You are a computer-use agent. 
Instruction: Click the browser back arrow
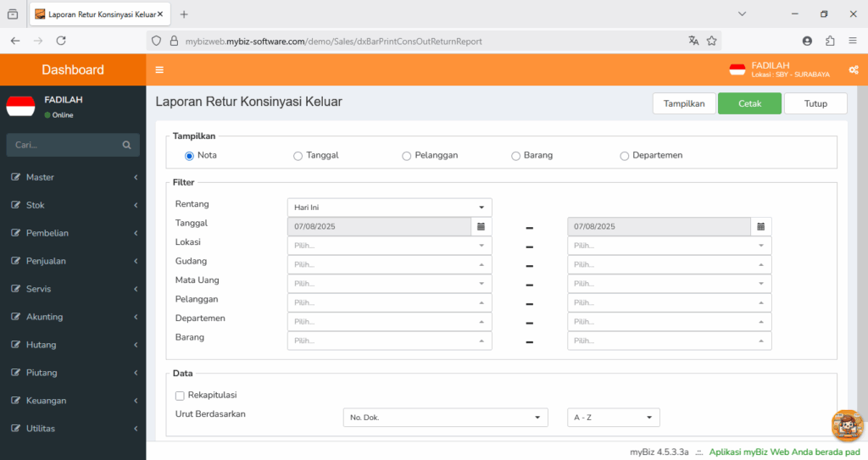(15, 41)
